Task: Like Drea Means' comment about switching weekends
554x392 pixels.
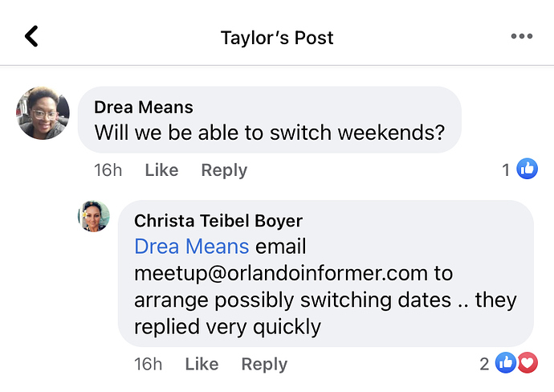Action: [161, 170]
